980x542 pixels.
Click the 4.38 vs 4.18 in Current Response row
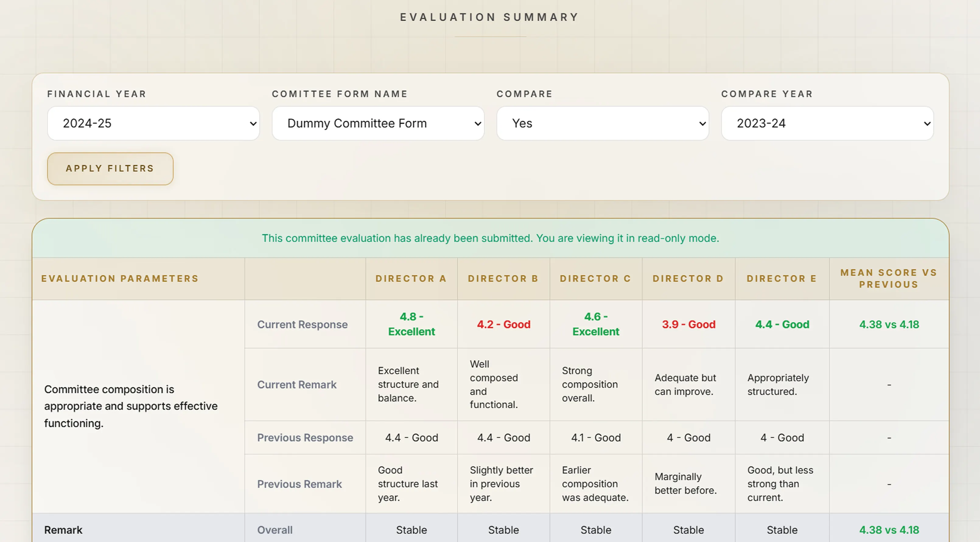pos(889,324)
